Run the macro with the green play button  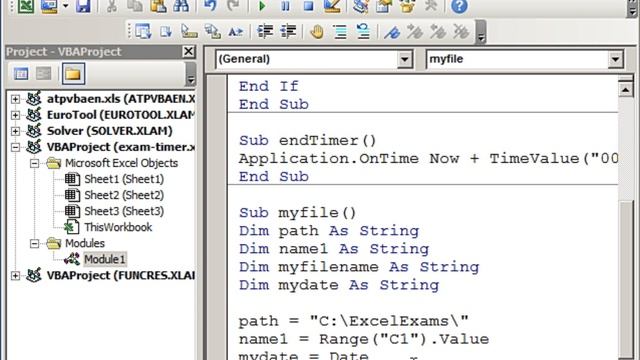click(262, 6)
